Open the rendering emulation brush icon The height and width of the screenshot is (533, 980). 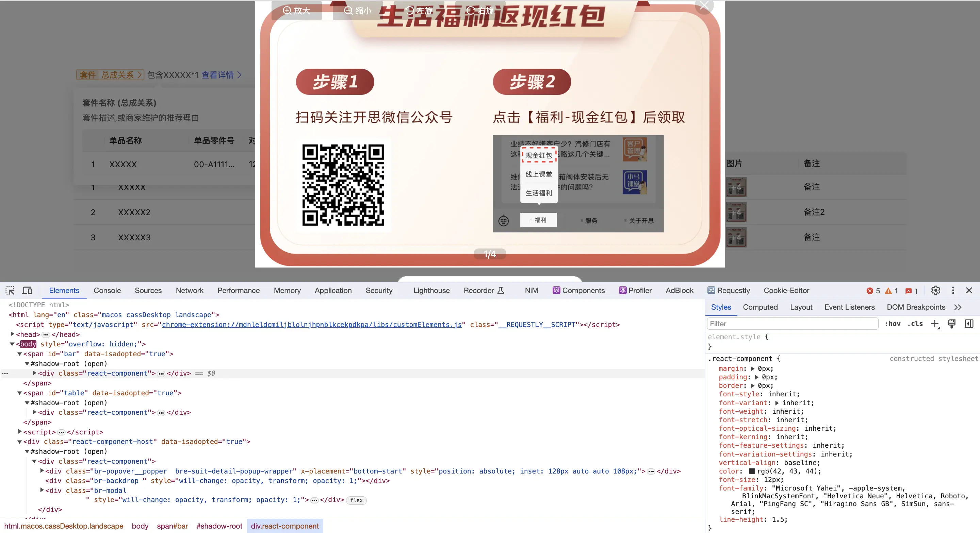coord(952,324)
